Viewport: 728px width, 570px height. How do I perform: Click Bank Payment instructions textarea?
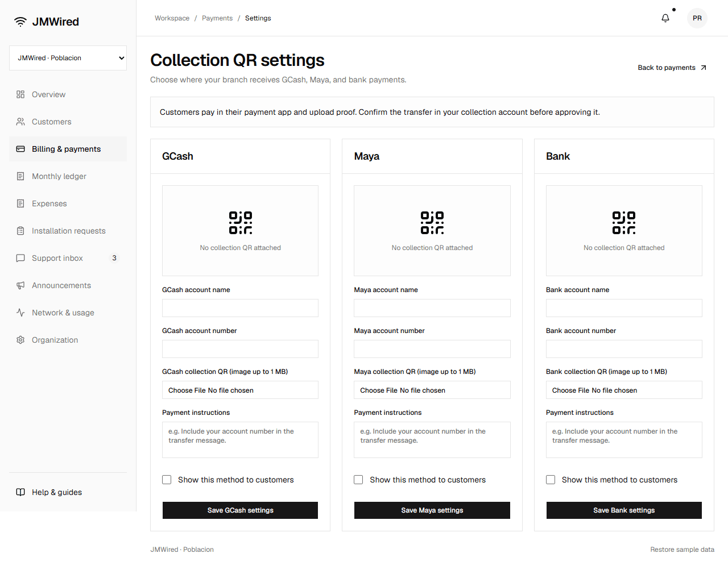coord(624,440)
